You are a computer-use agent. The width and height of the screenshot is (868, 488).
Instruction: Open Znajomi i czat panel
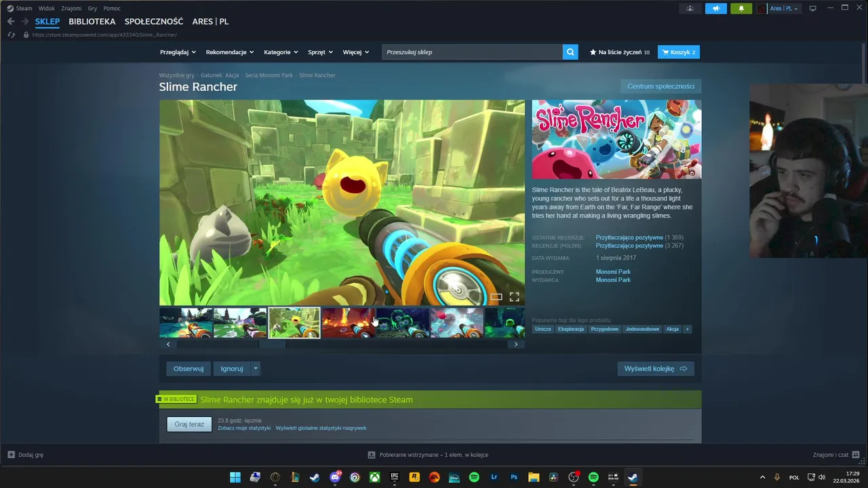[x=837, y=455]
